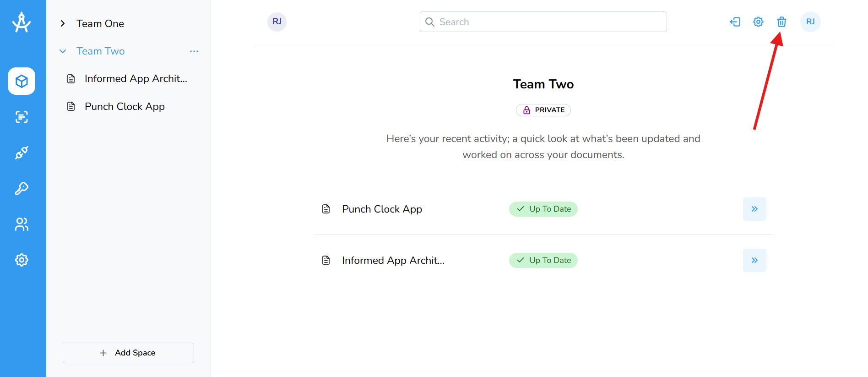This screenshot has height=377, width=868.
Task: Open the Team Two three-dot options menu
Action: coord(194,51)
